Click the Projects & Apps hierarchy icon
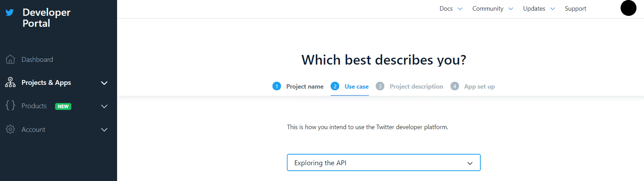This screenshot has height=181, width=644. [x=10, y=82]
